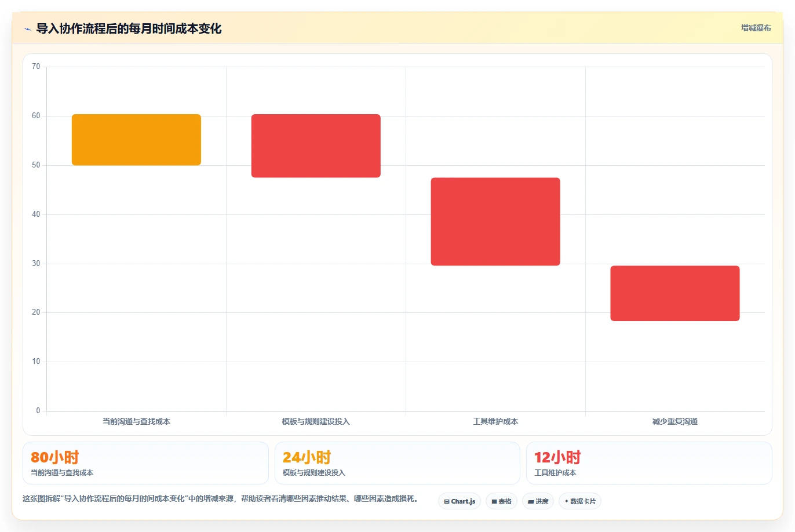Screen dimensions: 795x532
Task: Click the 进度 tag pill
Action: pos(538,501)
